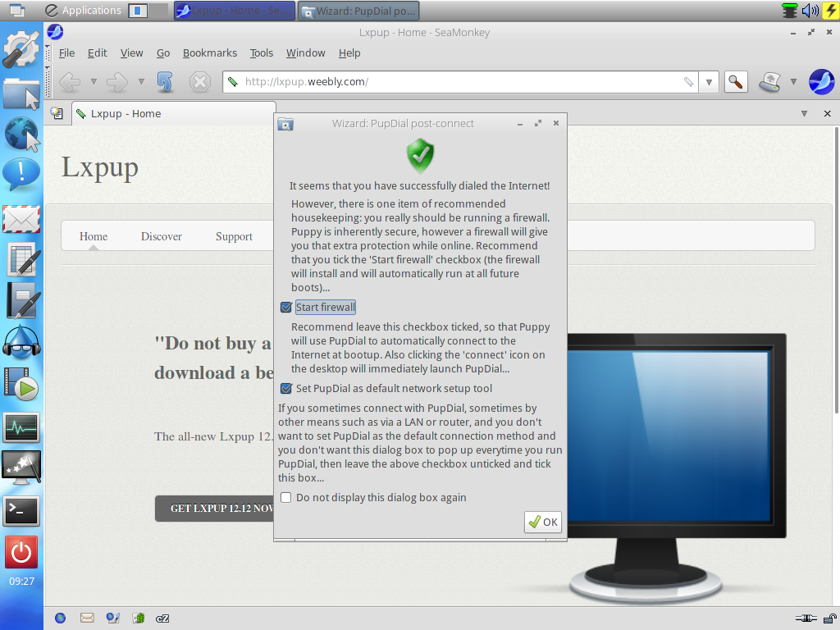Image resolution: width=840 pixels, height=630 pixels.
Task: Expand the Forward button history dropdown
Action: click(141, 82)
